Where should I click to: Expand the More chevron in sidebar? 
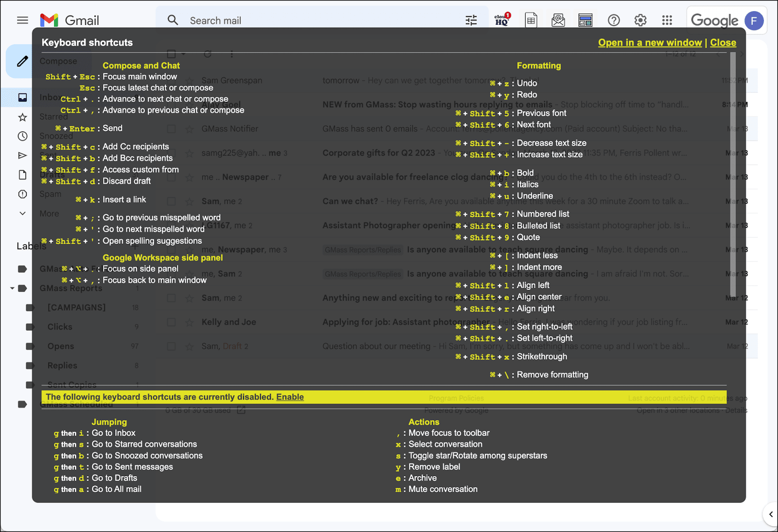(22, 213)
